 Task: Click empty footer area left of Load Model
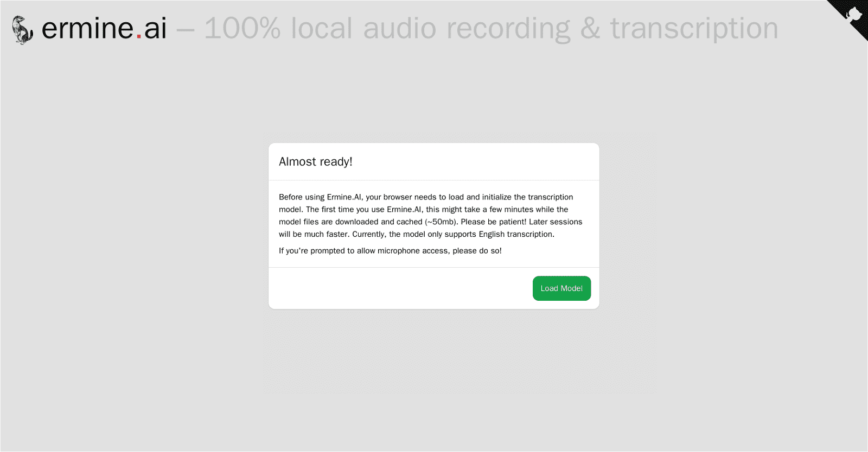pyautogui.click(x=396, y=288)
